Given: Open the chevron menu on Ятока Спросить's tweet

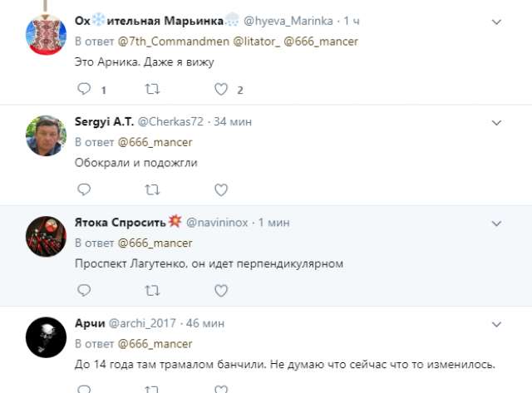Looking at the screenshot, I should 496,223.
